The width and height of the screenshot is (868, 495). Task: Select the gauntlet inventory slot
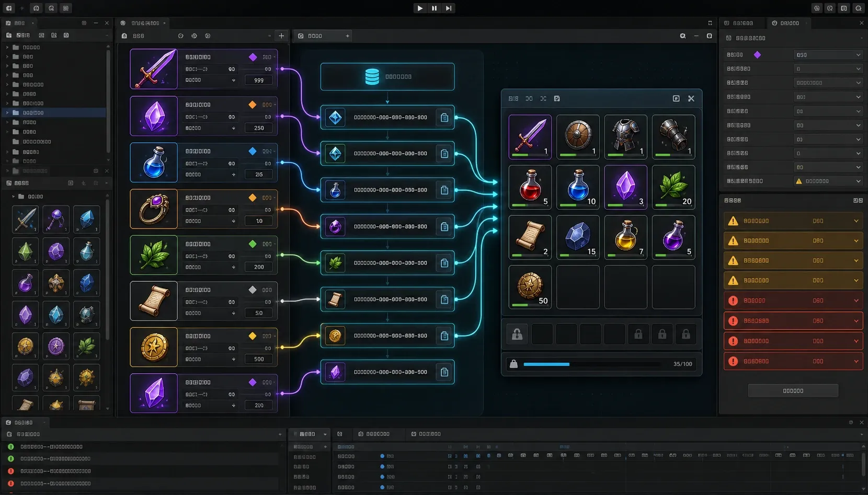[673, 137]
